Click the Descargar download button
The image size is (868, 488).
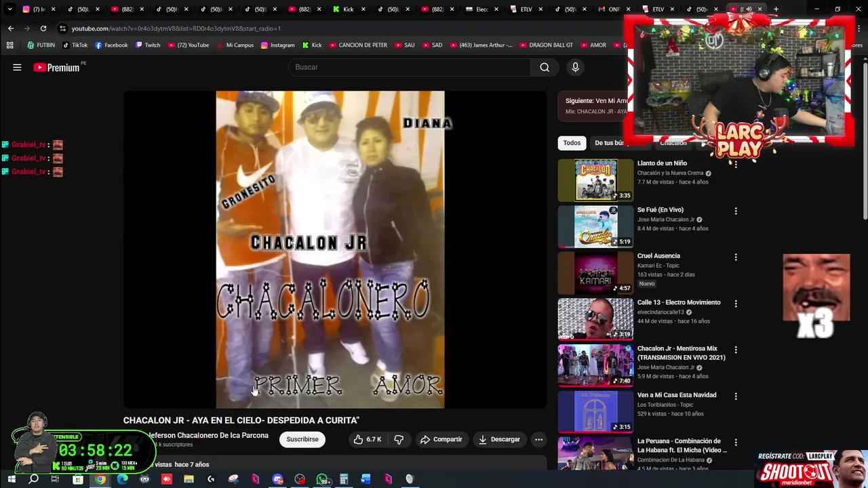click(x=499, y=439)
